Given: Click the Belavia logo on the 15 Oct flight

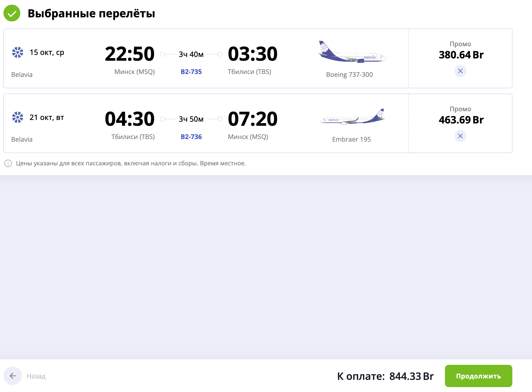Looking at the screenshot, I should pyautogui.click(x=18, y=52).
